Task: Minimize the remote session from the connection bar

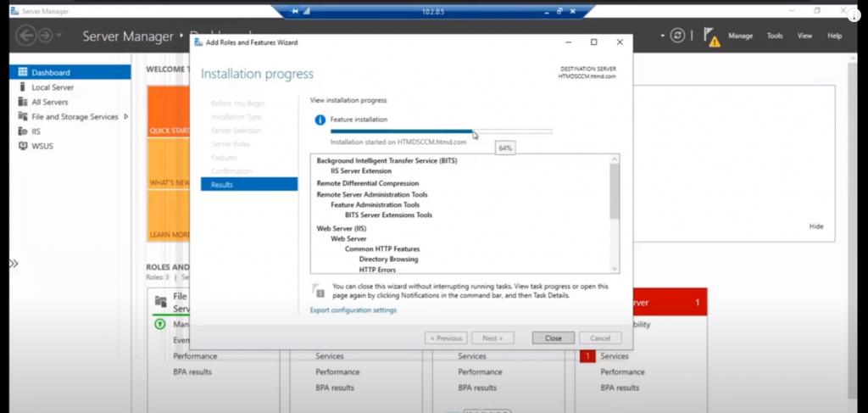Action: (547, 12)
